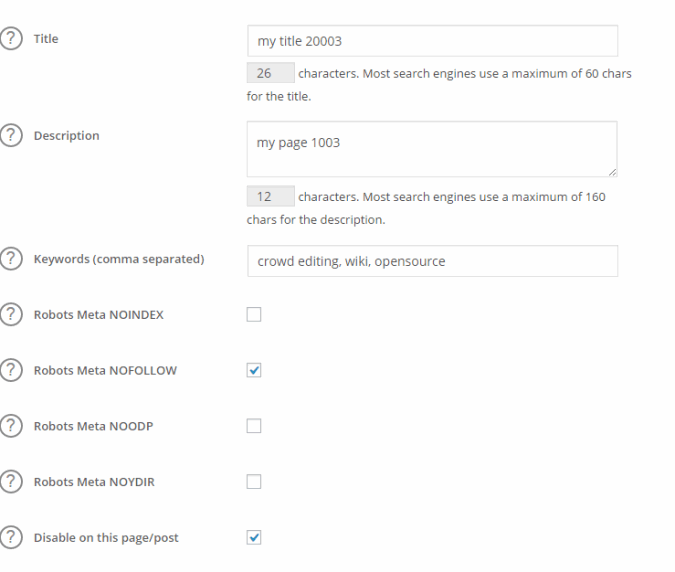The image size is (675, 572).
Task: Click the 'Robots Meta NOFOLLOW' label
Action: click(x=105, y=370)
